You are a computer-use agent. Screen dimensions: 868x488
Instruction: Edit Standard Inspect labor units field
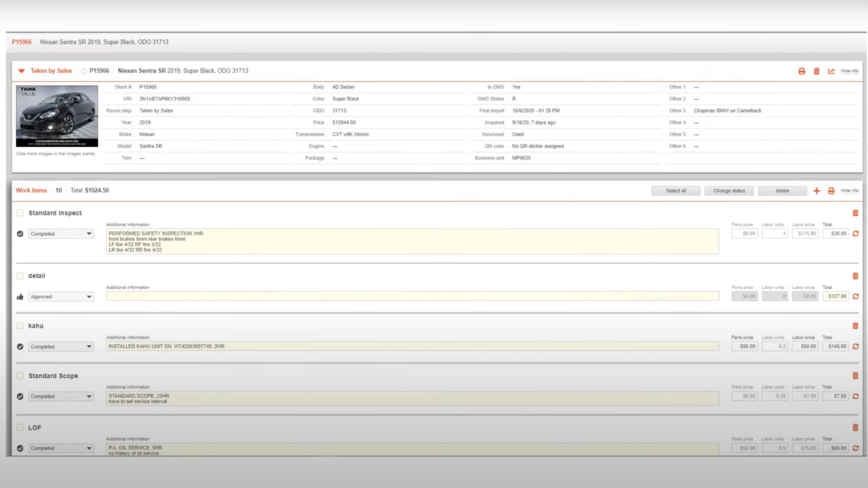pyautogui.click(x=775, y=234)
